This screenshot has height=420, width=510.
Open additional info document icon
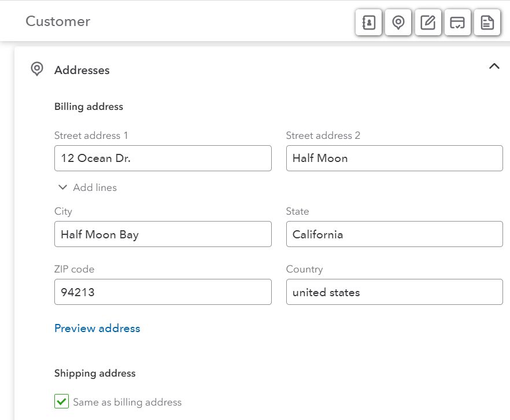(487, 23)
